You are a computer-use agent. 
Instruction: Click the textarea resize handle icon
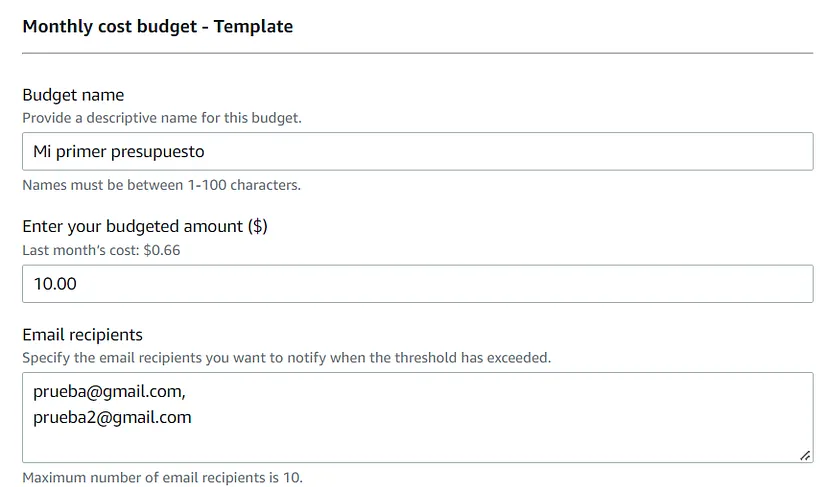click(805, 455)
